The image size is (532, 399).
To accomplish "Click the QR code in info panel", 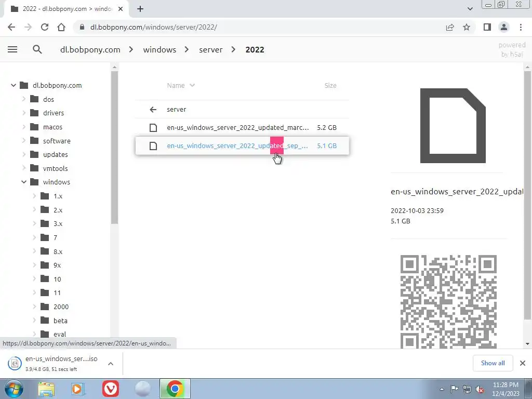I will coord(448,302).
